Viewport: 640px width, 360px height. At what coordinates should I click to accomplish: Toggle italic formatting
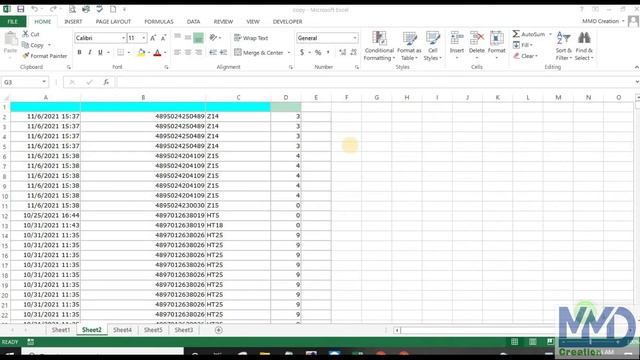click(x=89, y=52)
